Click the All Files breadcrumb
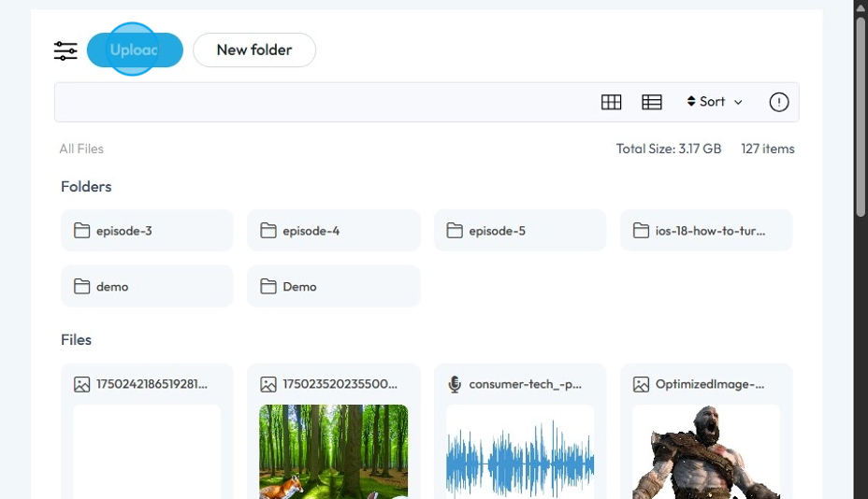The height and width of the screenshot is (499, 868). [x=81, y=149]
